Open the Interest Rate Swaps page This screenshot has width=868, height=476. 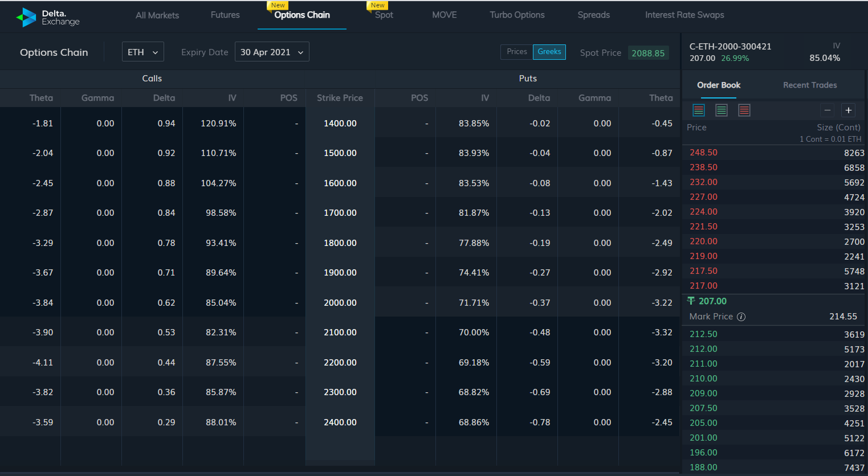[684, 15]
